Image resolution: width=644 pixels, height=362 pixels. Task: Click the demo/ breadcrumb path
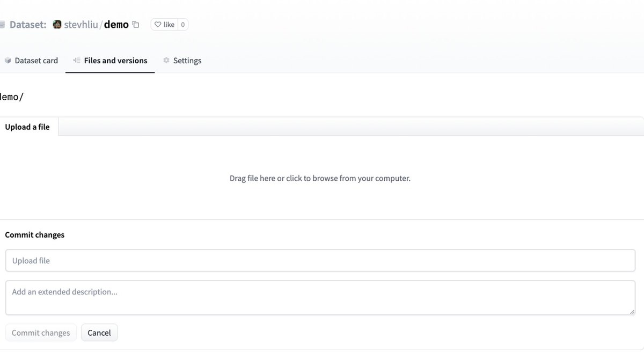point(11,97)
